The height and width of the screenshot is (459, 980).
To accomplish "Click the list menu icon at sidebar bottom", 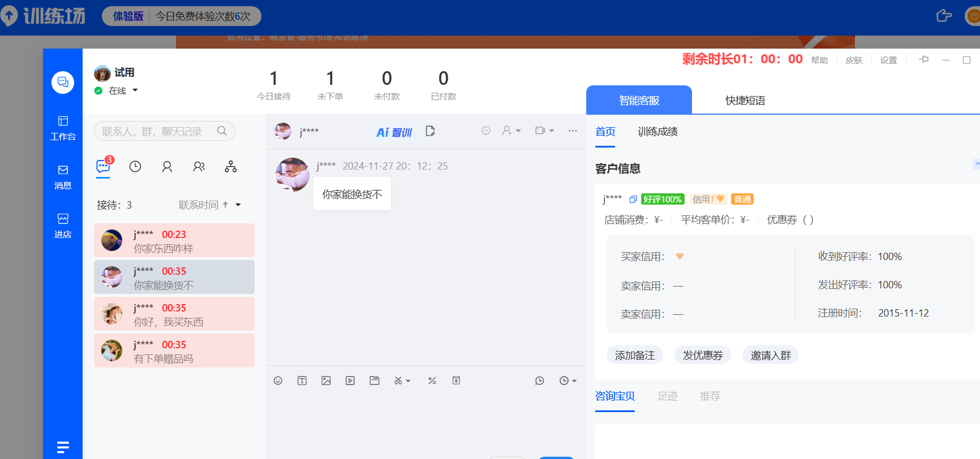I will pyautogui.click(x=63, y=448).
